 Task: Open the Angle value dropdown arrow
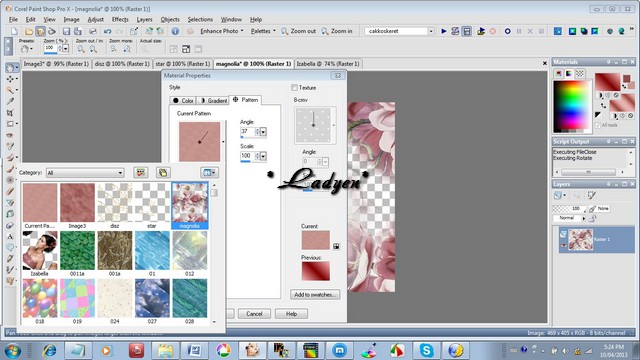click(x=263, y=132)
